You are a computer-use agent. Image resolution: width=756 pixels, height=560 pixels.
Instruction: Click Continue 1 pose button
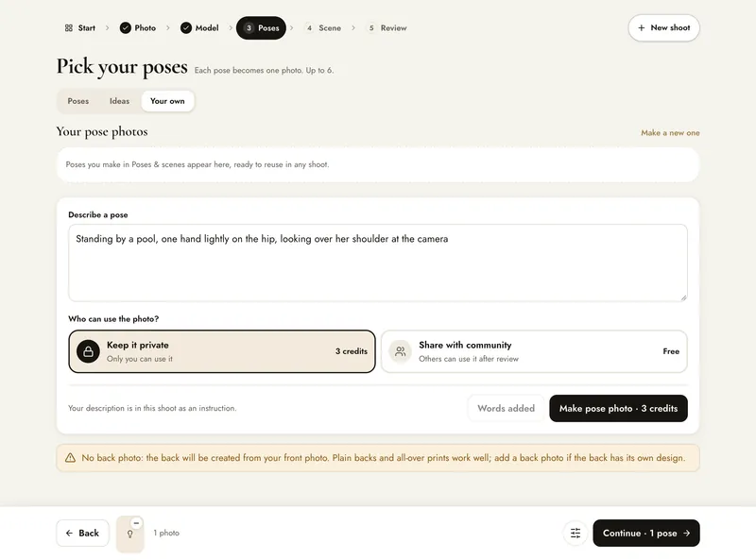pos(646,533)
